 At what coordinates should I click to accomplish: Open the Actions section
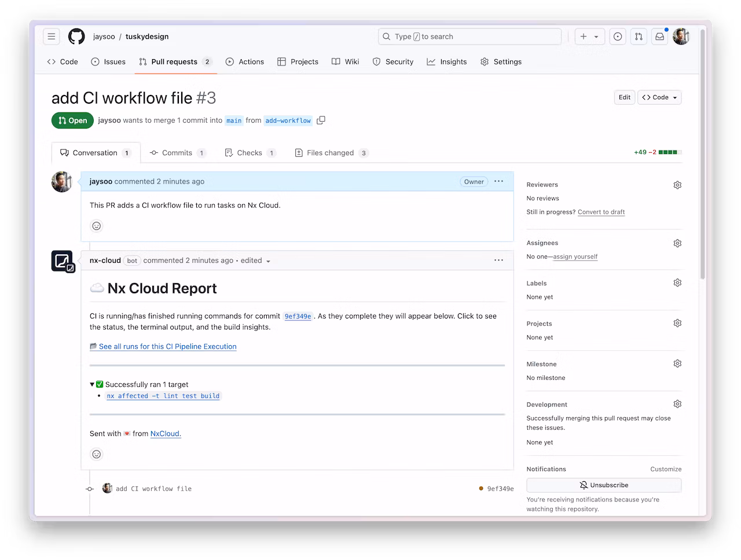pos(245,61)
